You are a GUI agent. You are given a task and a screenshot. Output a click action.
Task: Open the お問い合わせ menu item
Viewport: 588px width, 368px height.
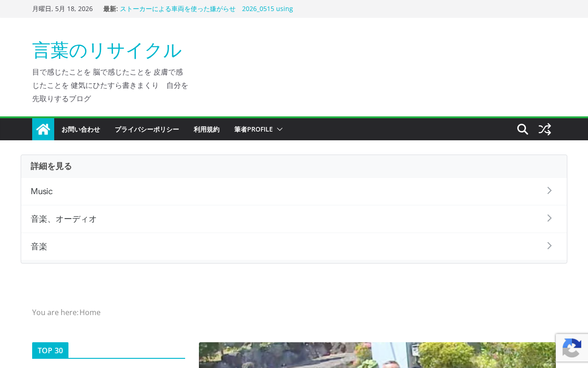tap(81, 129)
